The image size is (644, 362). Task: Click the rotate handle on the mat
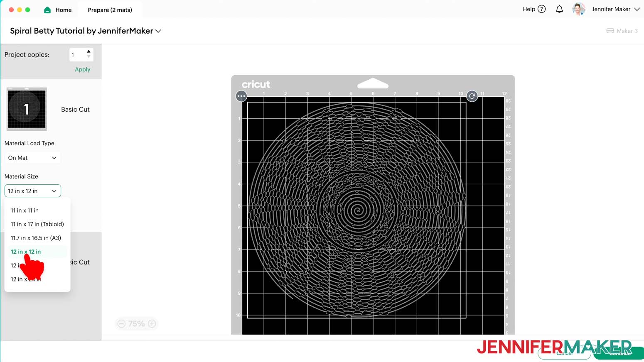[472, 96]
